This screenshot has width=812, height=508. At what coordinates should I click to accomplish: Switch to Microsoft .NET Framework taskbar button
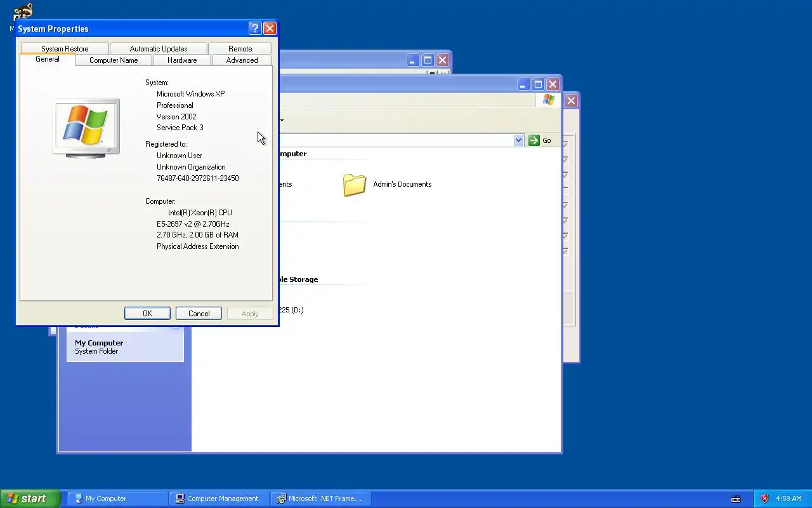320,498
